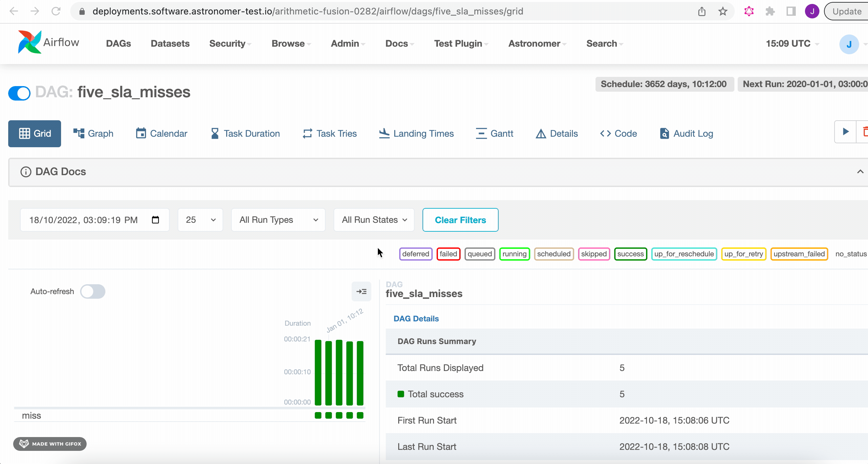Pause the five_sla_misses DAG toggle

click(x=19, y=93)
